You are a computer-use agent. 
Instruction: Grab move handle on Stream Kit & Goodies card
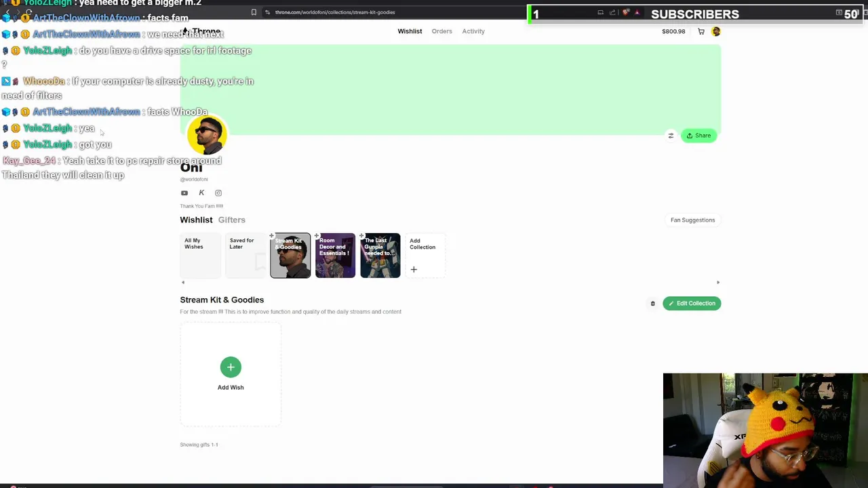[272, 237]
